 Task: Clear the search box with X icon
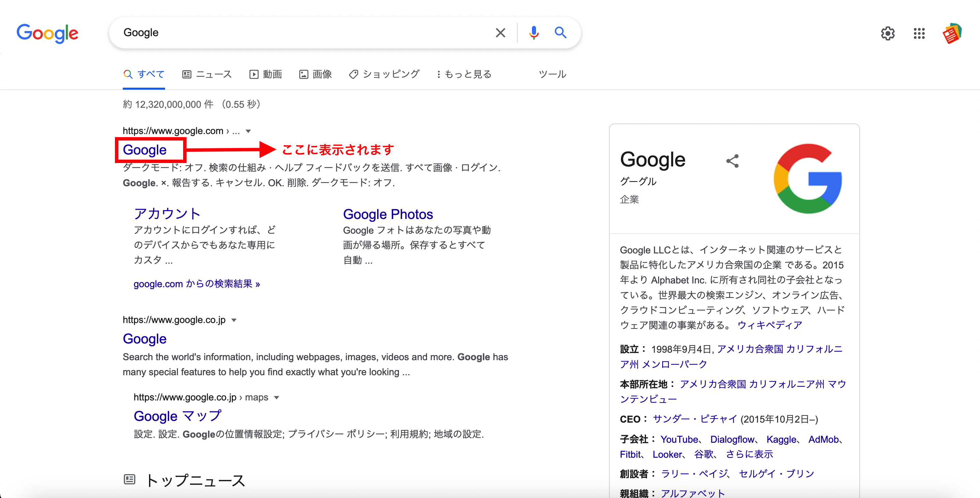click(500, 33)
